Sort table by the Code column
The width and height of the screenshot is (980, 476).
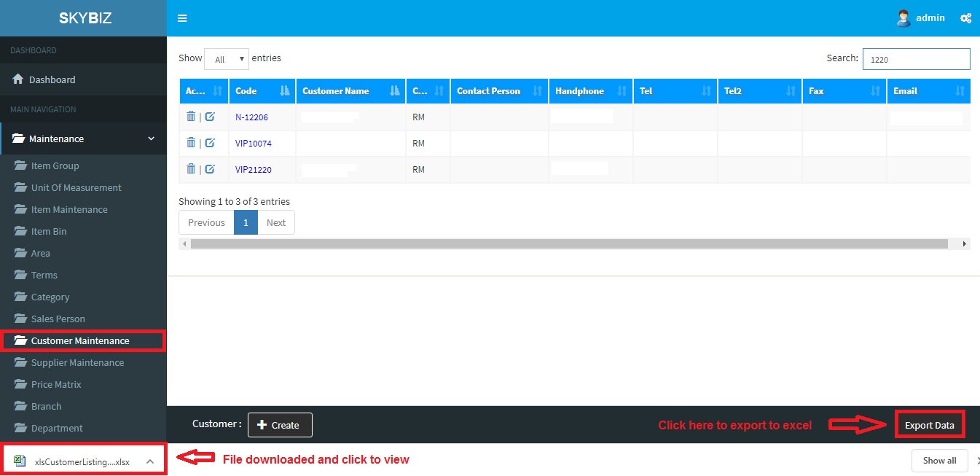[262, 91]
